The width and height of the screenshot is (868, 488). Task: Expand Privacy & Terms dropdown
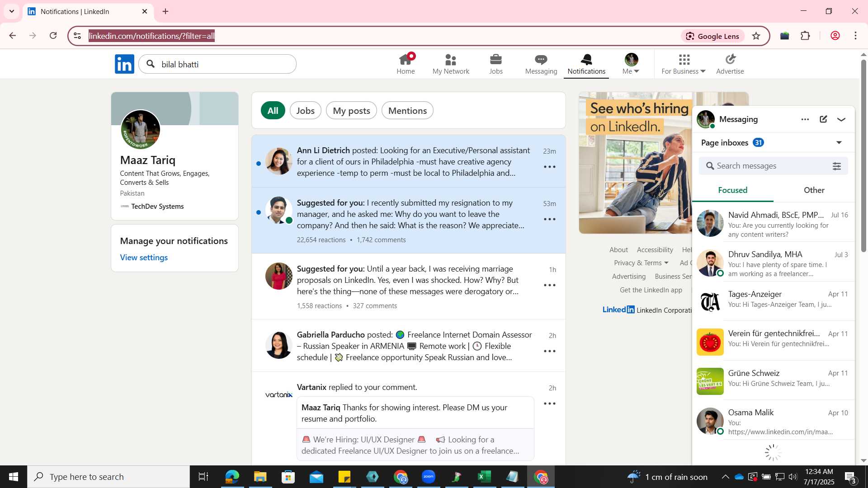641,263
